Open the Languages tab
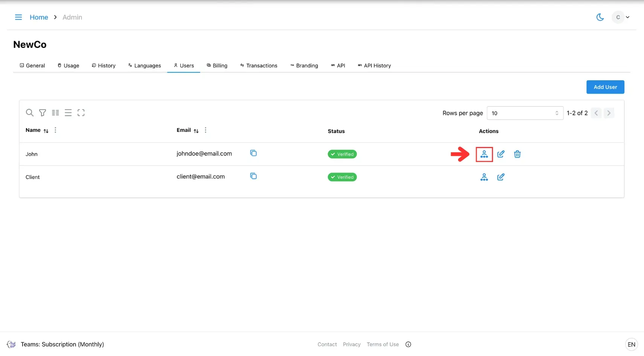The height and width of the screenshot is (356, 644). point(145,66)
